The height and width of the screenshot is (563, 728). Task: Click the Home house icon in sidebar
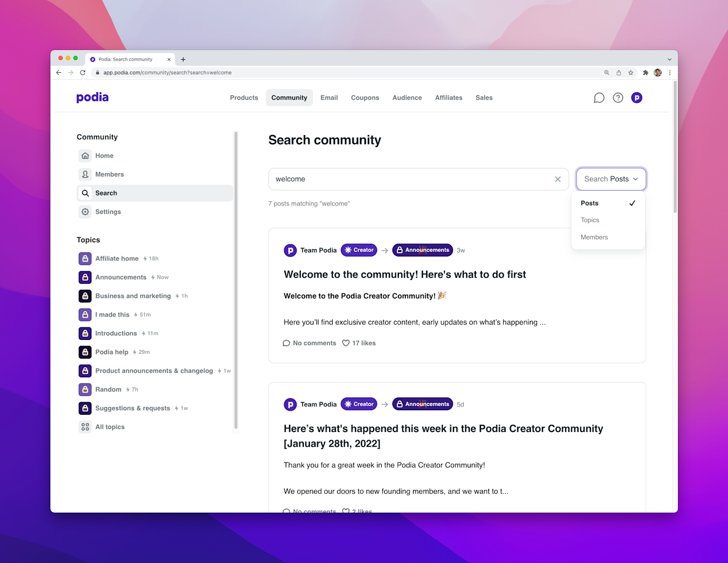point(85,156)
